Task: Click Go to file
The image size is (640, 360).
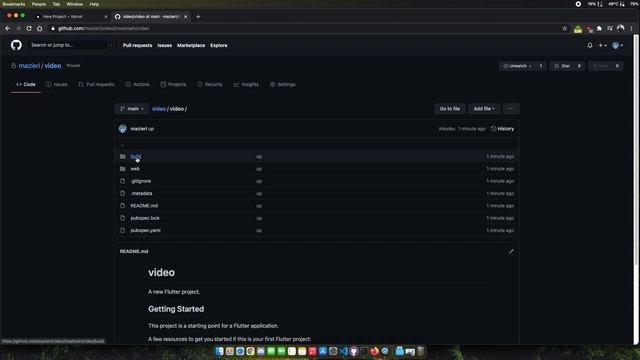Action: click(449, 109)
